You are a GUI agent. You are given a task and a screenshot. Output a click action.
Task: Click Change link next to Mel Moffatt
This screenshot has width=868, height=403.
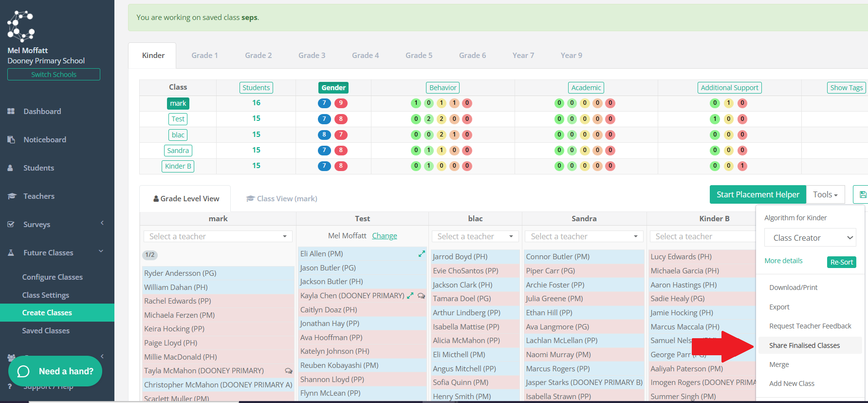(385, 236)
